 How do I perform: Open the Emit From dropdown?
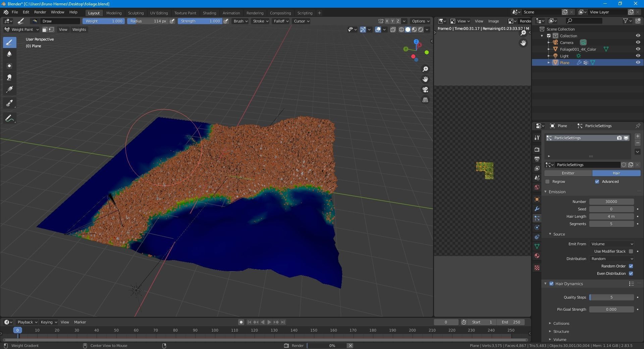click(612, 244)
